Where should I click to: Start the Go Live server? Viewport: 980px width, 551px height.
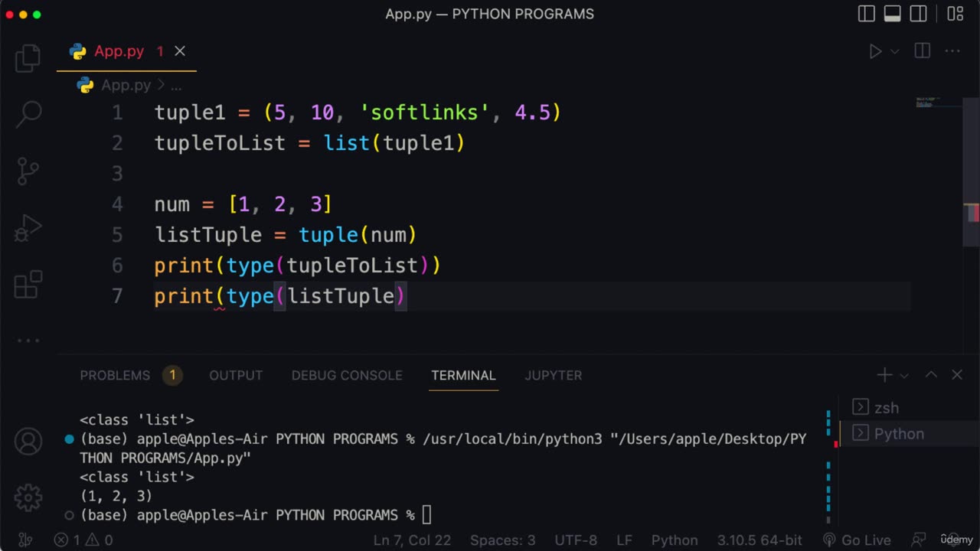pos(856,540)
